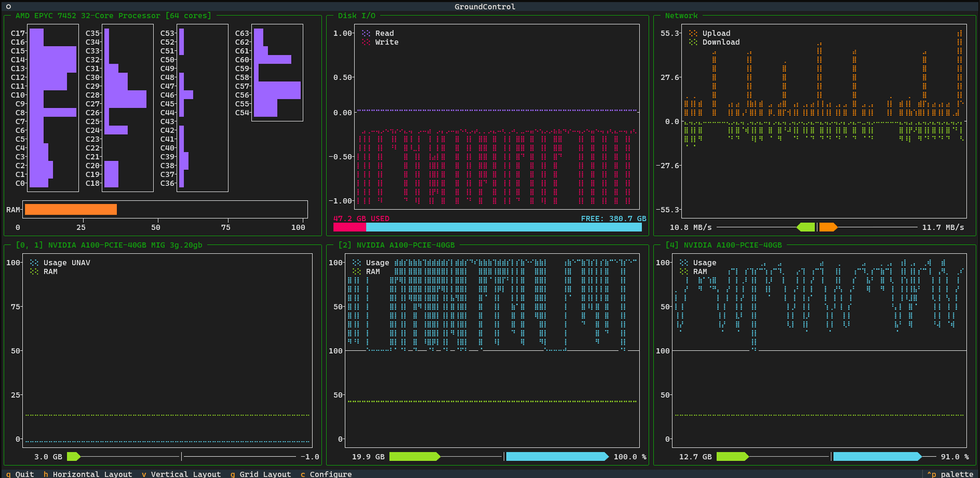This screenshot has height=478, width=980.
Task: Click the Network panel title
Action: [681, 16]
